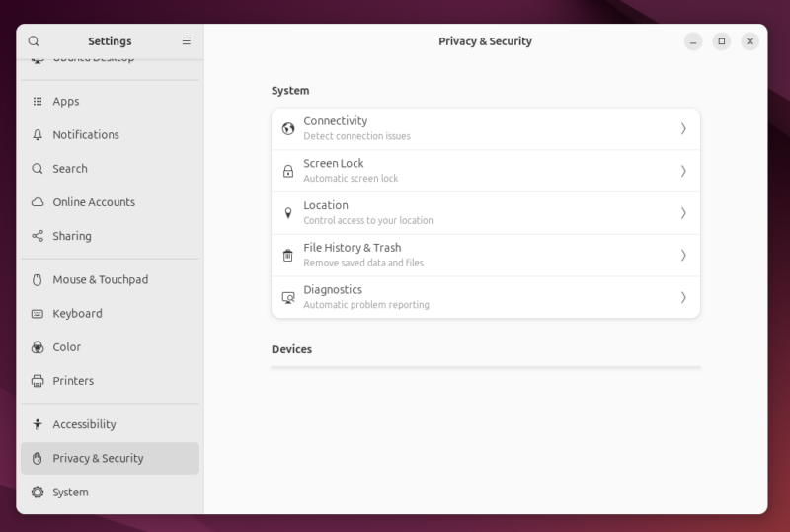Click the Notifications bell icon
Image resolution: width=790 pixels, height=532 pixels.
(x=38, y=135)
